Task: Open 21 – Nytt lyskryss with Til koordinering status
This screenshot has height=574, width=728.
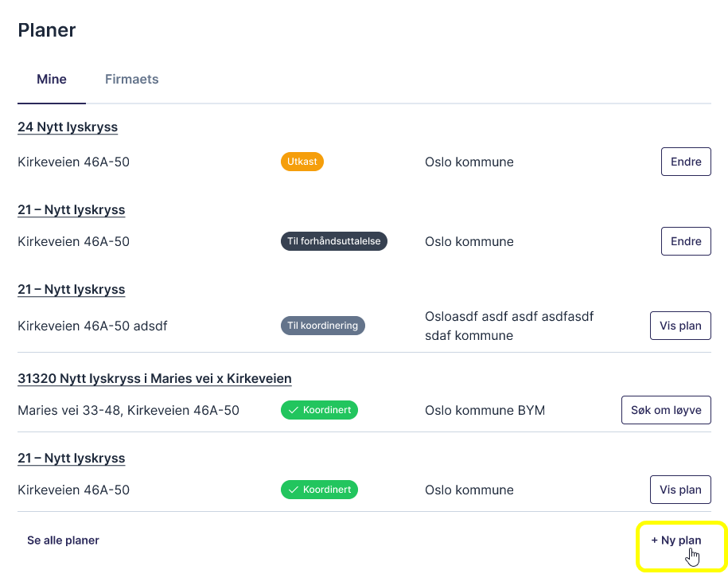Action: (x=72, y=290)
